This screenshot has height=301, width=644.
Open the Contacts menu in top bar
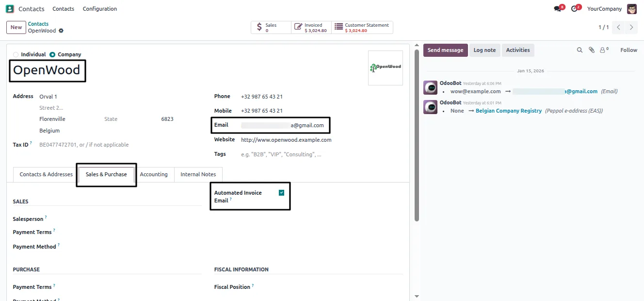64,9
